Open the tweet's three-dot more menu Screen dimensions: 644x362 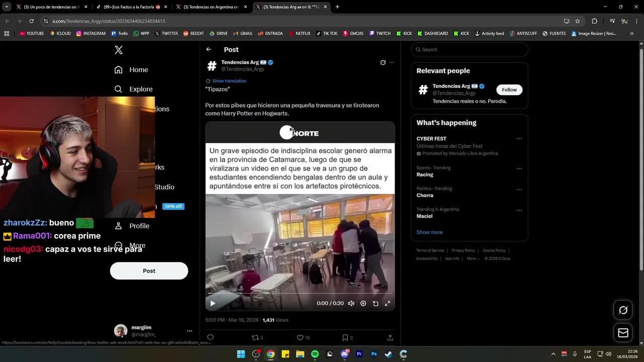point(392,63)
